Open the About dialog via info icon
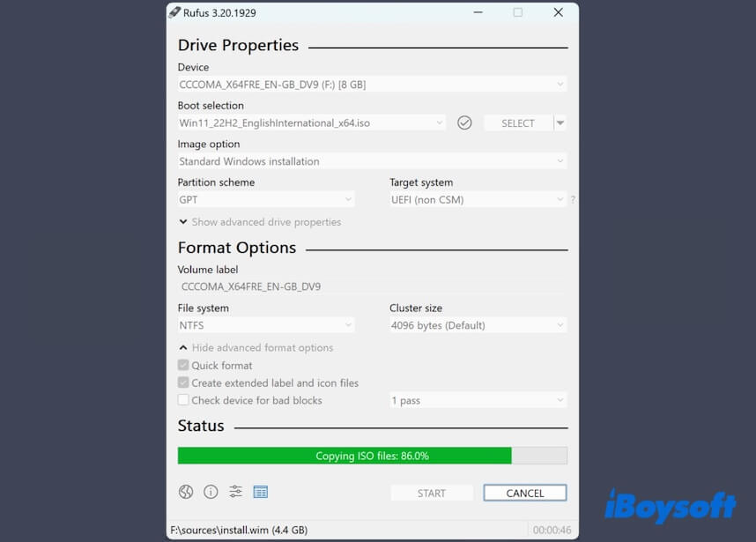Image resolution: width=756 pixels, height=542 pixels. click(x=210, y=492)
